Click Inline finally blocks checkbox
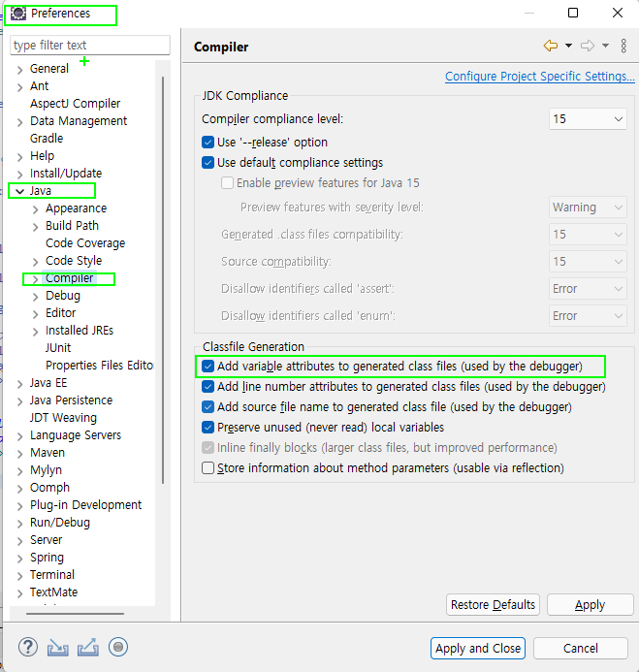 pyautogui.click(x=208, y=447)
